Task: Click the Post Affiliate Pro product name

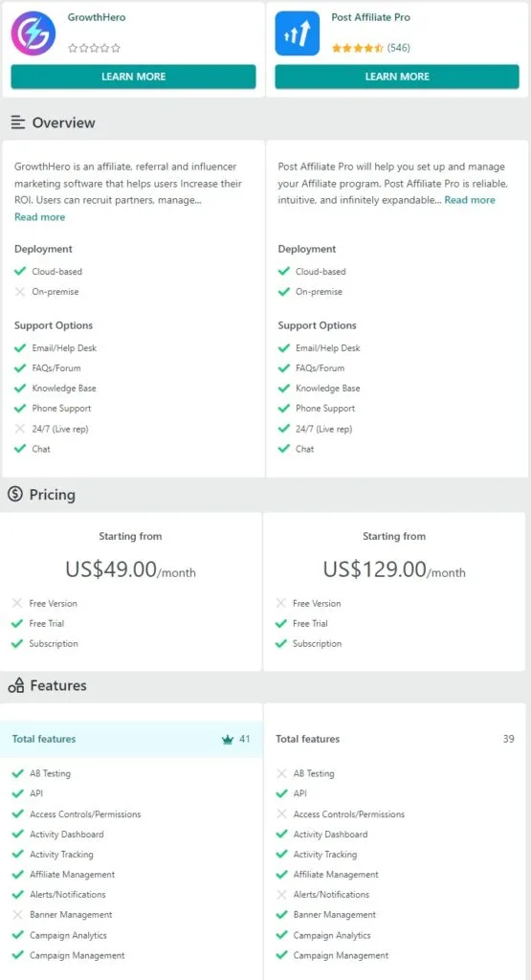Action: (370, 17)
